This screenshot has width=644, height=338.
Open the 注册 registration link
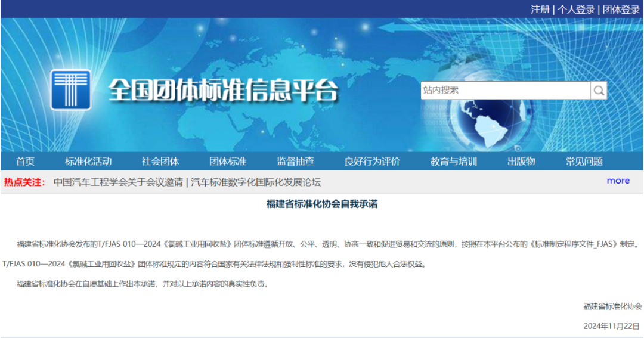click(x=540, y=10)
